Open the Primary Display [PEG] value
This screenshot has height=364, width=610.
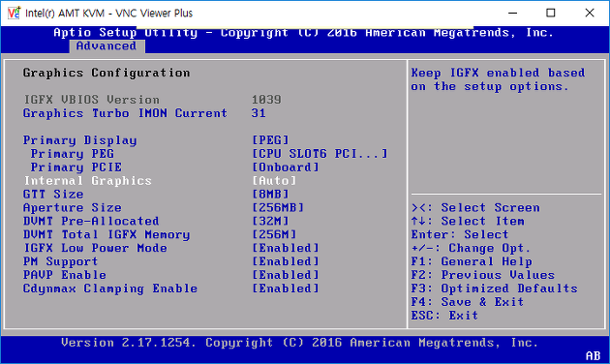pyautogui.click(x=270, y=140)
